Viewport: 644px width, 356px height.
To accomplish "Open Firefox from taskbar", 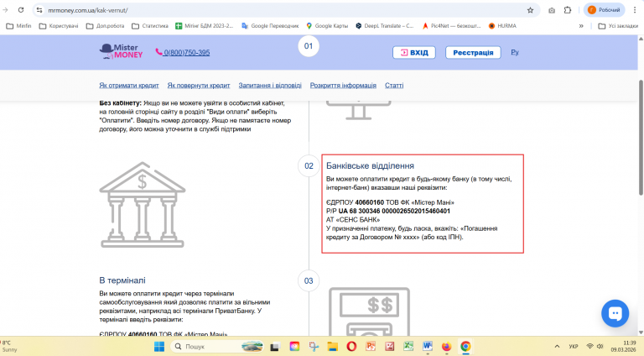I will pyautogui.click(x=446, y=347).
